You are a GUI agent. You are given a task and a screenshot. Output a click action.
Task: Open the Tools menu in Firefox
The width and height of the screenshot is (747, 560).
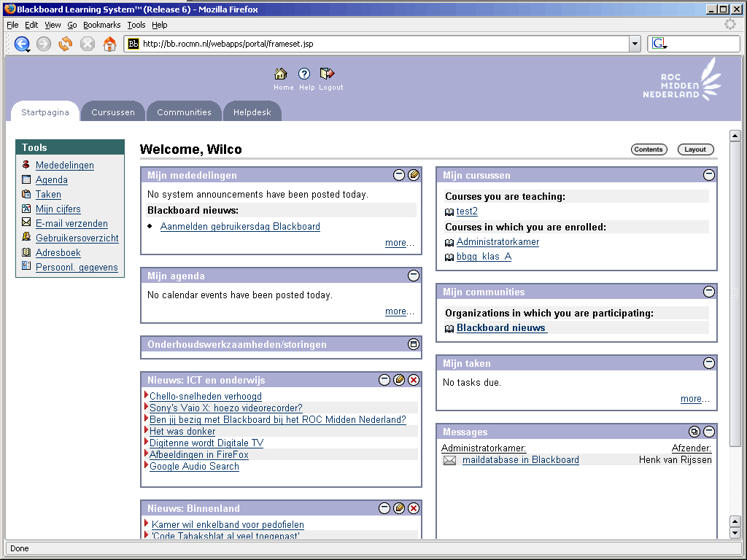[136, 25]
